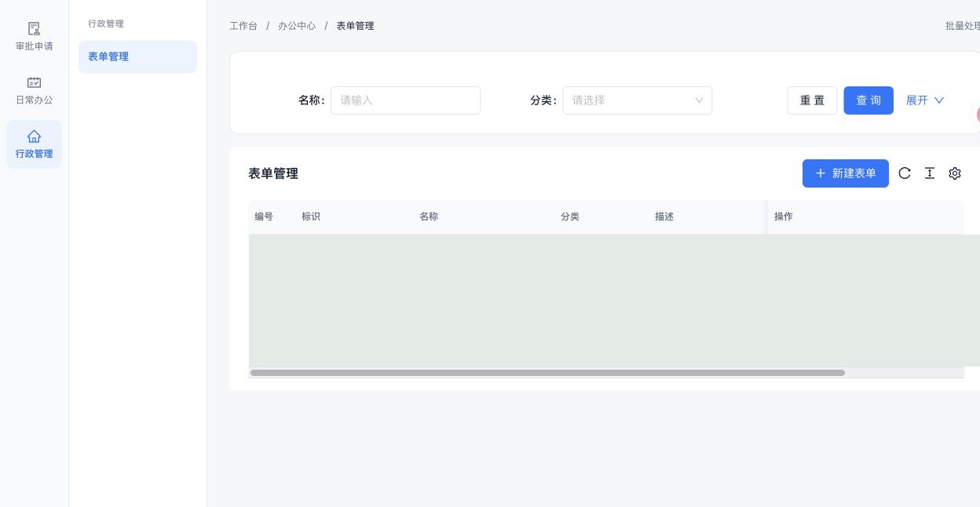Click the 名称 column header

(429, 217)
